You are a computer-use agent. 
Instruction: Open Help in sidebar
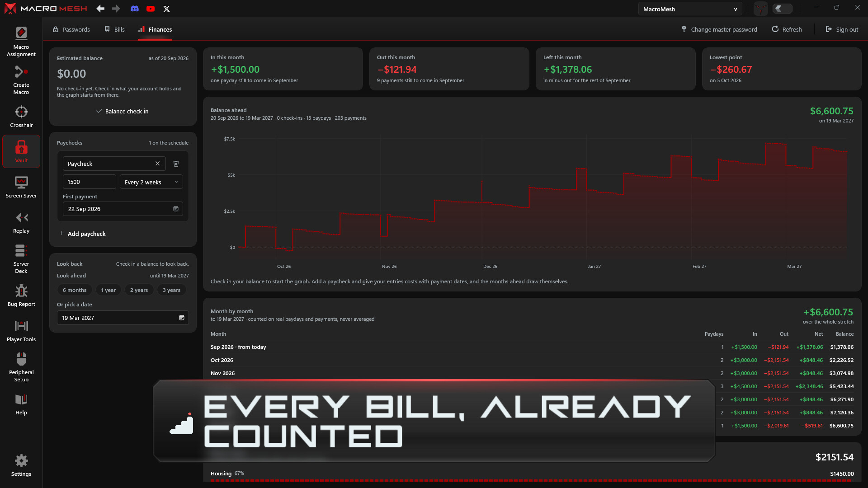pyautogui.click(x=21, y=404)
